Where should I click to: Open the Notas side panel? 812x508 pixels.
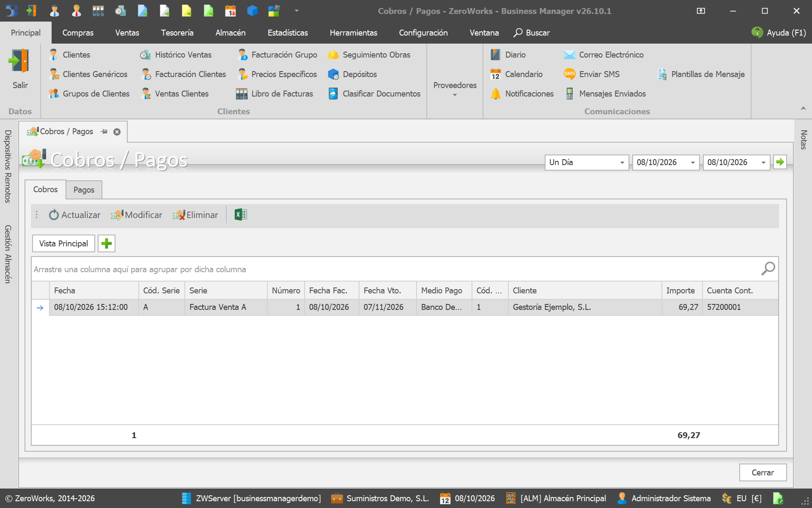[804, 140]
